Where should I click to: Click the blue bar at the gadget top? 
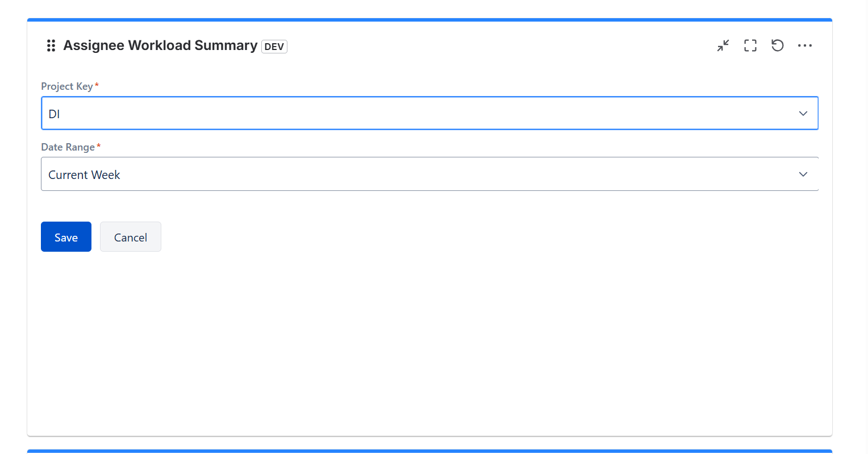[429, 20]
